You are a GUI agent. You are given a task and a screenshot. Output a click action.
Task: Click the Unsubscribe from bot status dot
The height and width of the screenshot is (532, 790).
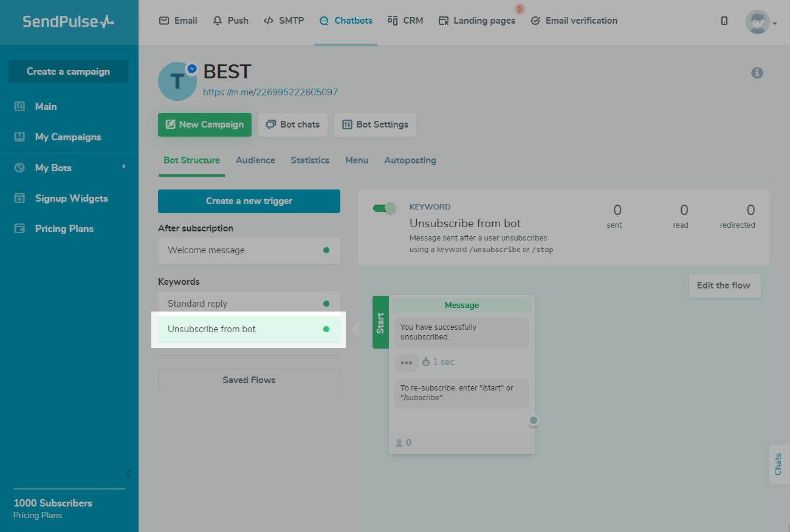[x=326, y=329]
